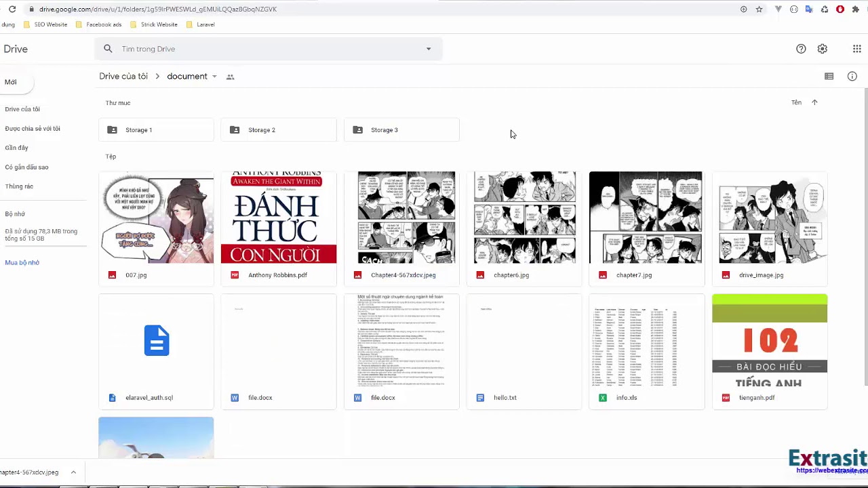This screenshot has height=488, width=868.
Task: Open Storage 2 folder
Action: pos(279,130)
